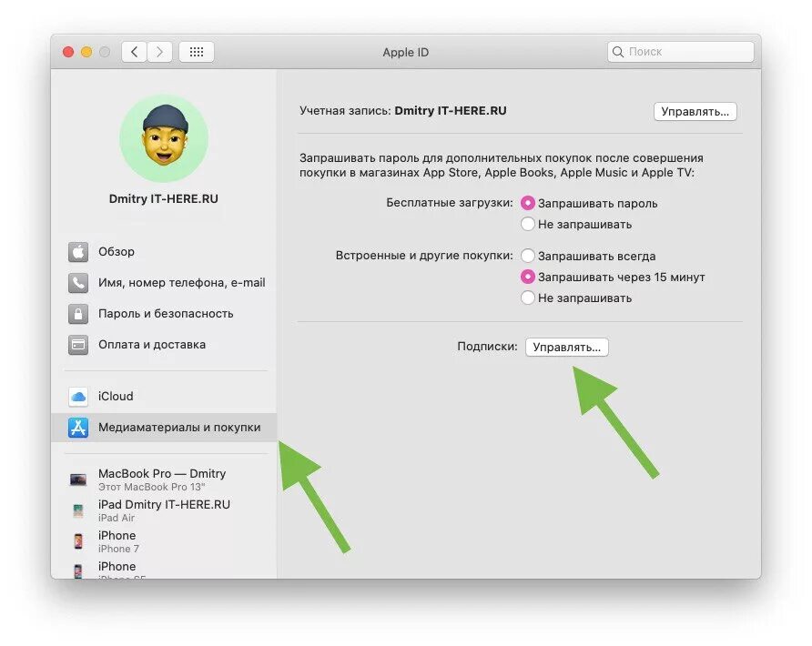Go forward with the right chevron button

click(x=159, y=52)
